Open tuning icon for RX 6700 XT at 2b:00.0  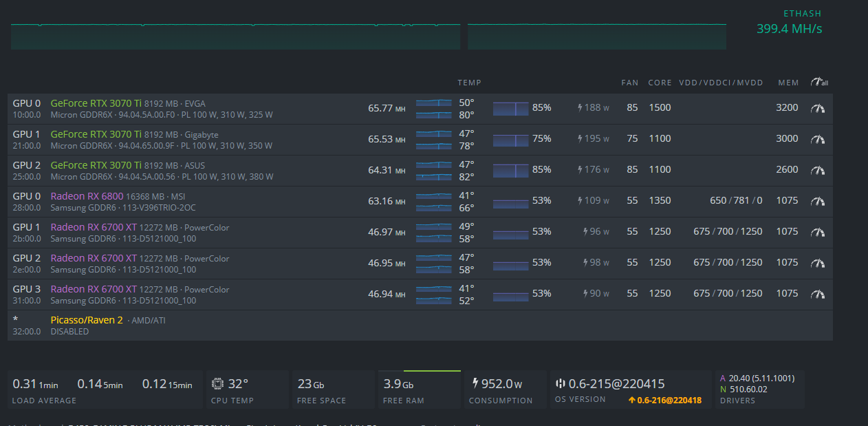click(x=818, y=232)
